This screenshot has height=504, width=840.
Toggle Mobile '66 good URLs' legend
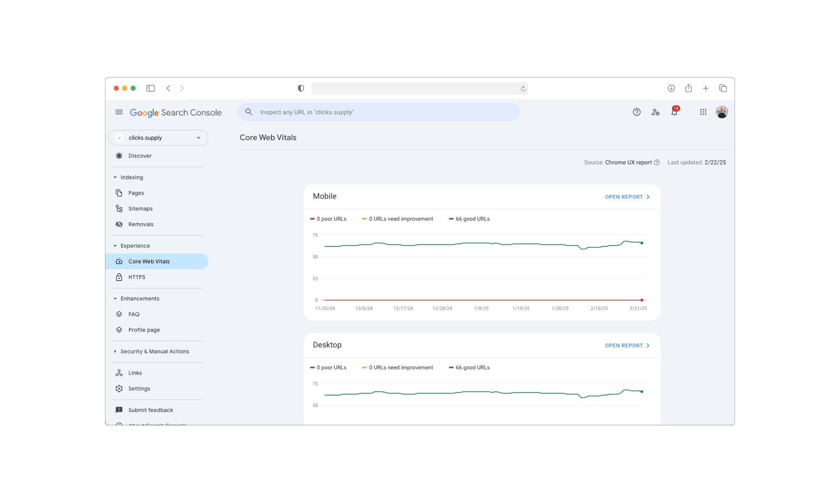469,219
